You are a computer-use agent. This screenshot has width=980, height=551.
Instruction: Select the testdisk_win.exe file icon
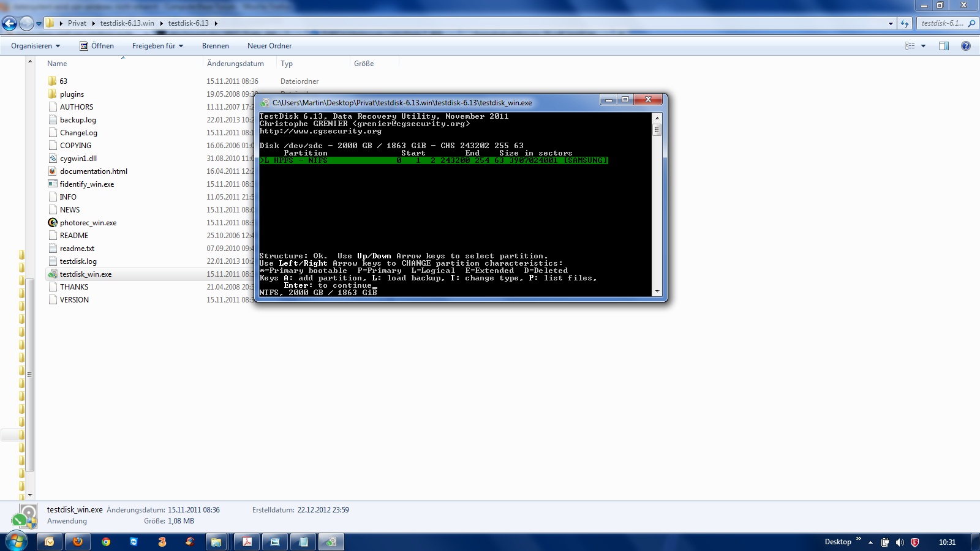[53, 274]
